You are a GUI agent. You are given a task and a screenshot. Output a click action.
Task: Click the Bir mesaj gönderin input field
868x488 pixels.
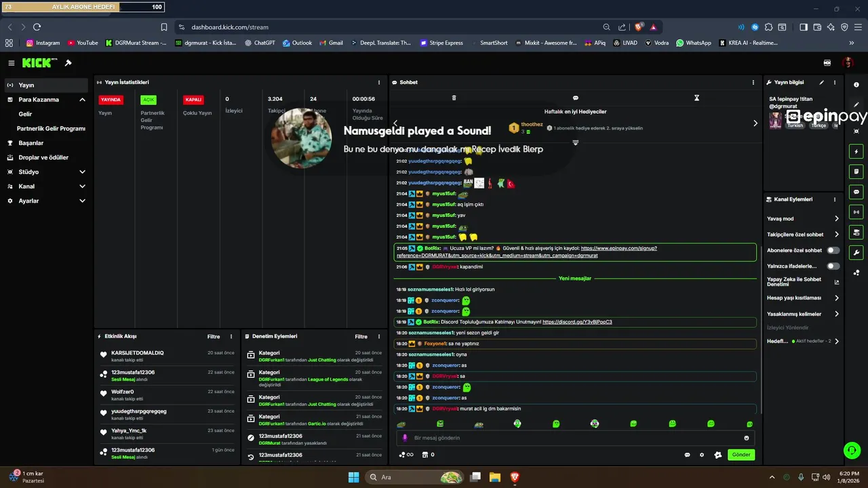[x=575, y=438]
